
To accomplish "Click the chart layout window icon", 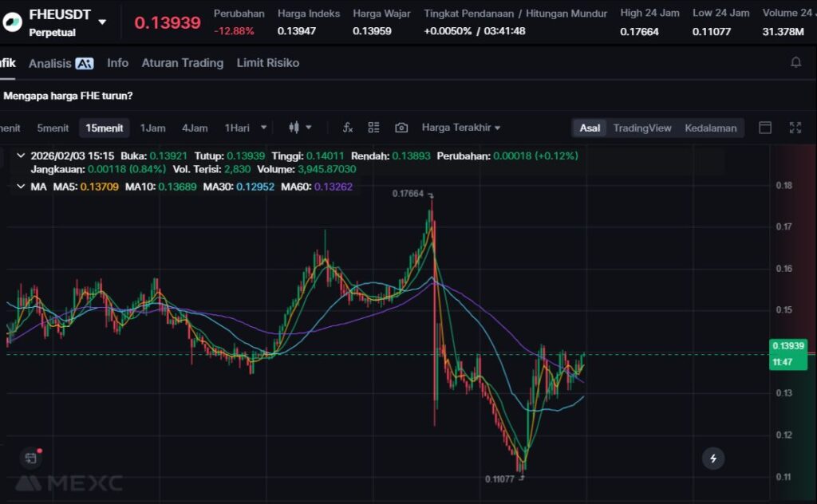I will [x=765, y=128].
